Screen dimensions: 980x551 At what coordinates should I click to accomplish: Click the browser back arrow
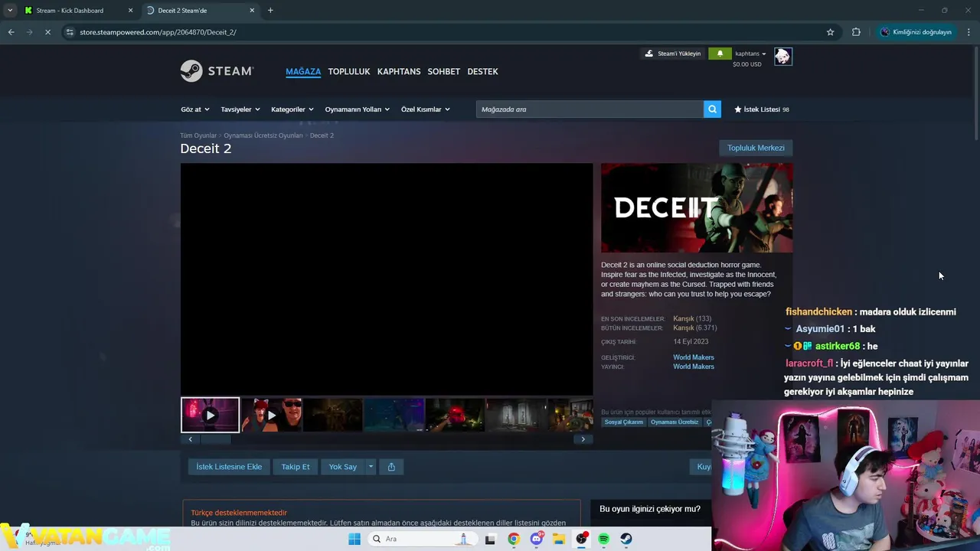[11, 32]
